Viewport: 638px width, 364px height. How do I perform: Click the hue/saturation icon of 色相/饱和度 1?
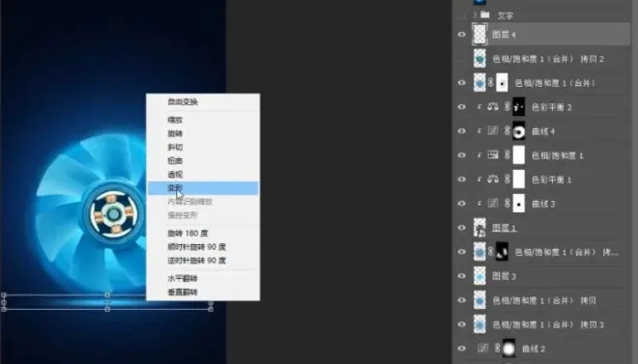click(493, 154)
